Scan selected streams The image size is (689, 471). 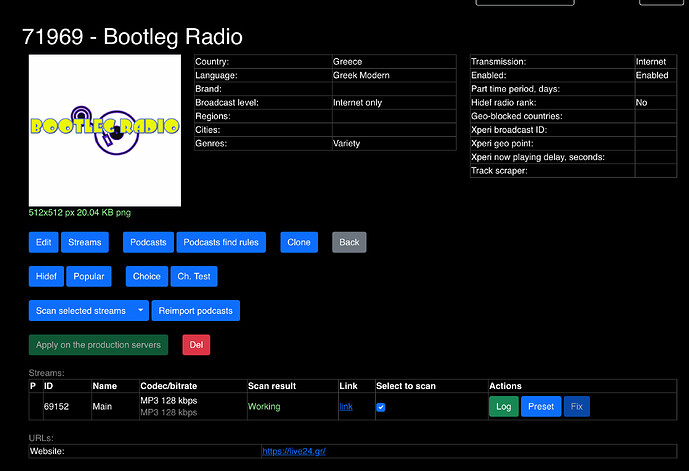coord(81,311)
